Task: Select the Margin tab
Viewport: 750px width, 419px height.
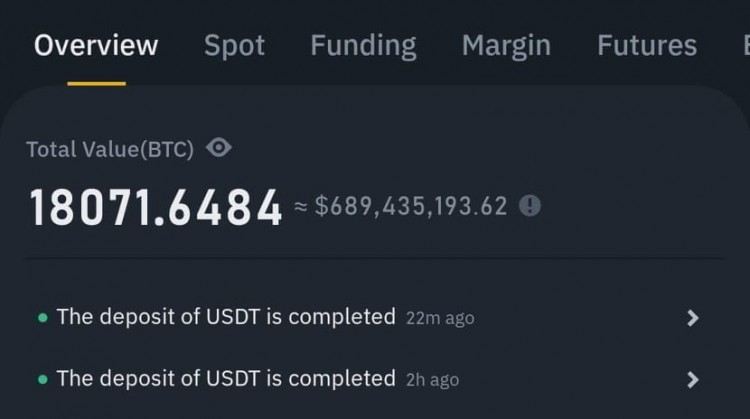Action: [506, 46]
